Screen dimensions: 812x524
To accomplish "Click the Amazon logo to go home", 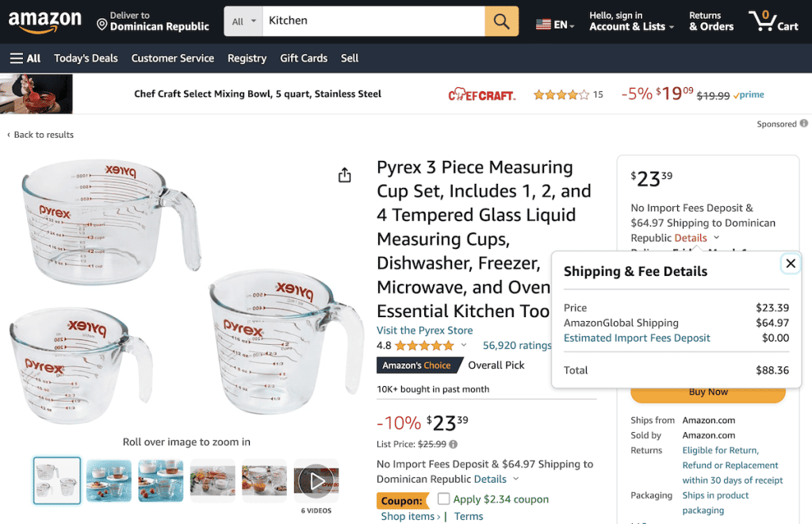I will pyautogui.click(x=45, y=21).
